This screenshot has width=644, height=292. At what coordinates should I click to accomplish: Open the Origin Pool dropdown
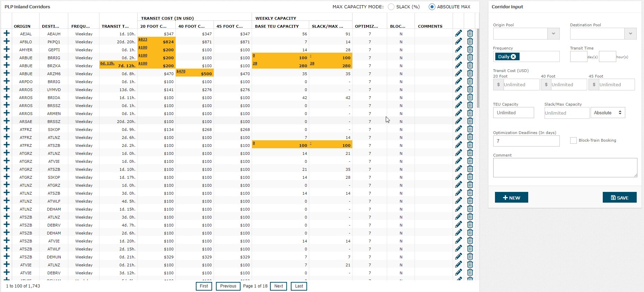553,34
